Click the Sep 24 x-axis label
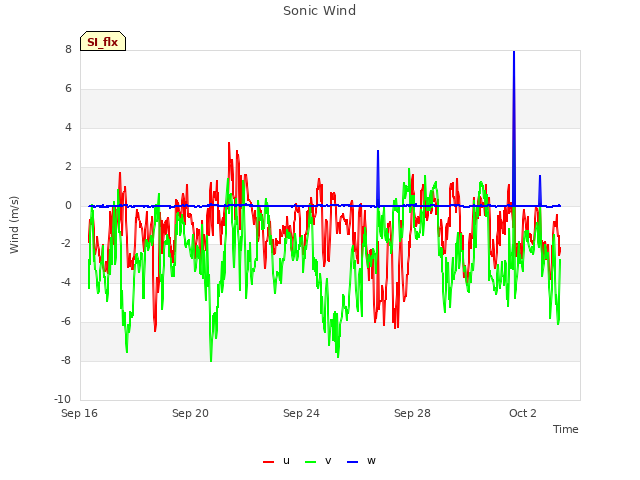The image size is (640, 480). (301, 413)
